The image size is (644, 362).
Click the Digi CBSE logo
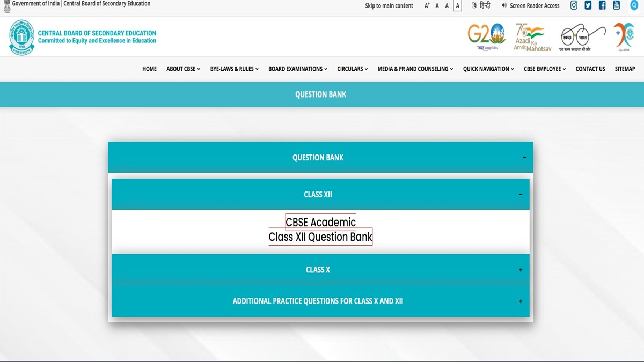(624, 38)
